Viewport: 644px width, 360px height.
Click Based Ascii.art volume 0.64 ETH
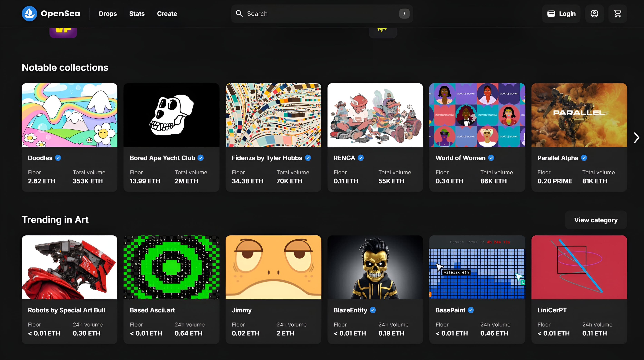tap(188, 333)
